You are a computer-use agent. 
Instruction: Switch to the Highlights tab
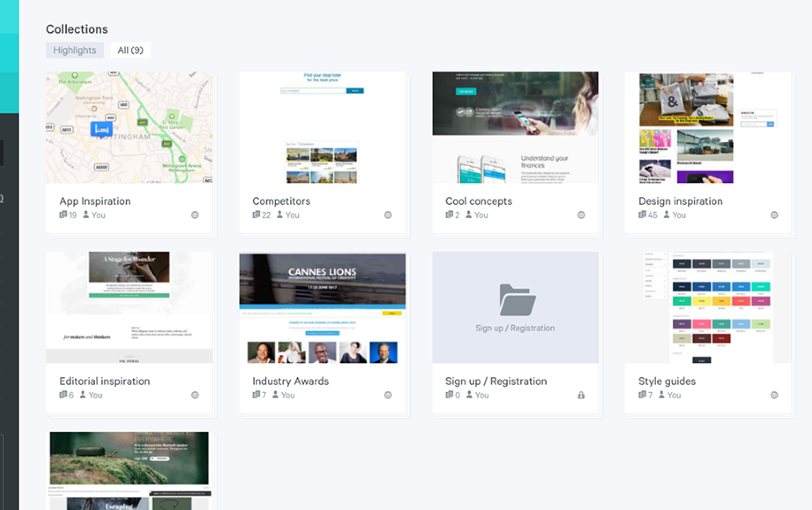[x=74, y=50]
